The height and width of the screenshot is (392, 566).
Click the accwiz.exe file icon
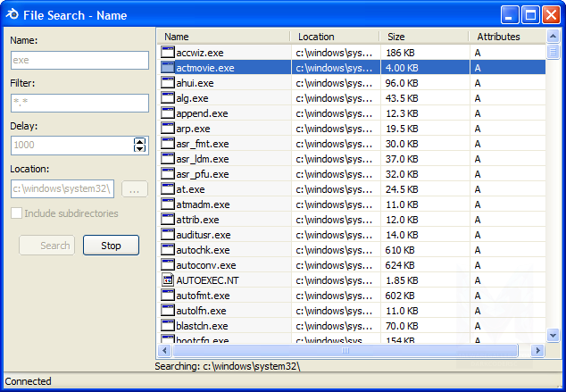[x=168, y=53]
